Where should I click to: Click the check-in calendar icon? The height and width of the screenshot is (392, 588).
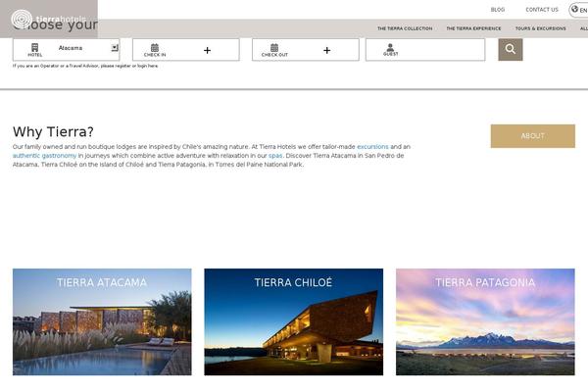click(x=155, y=48)
